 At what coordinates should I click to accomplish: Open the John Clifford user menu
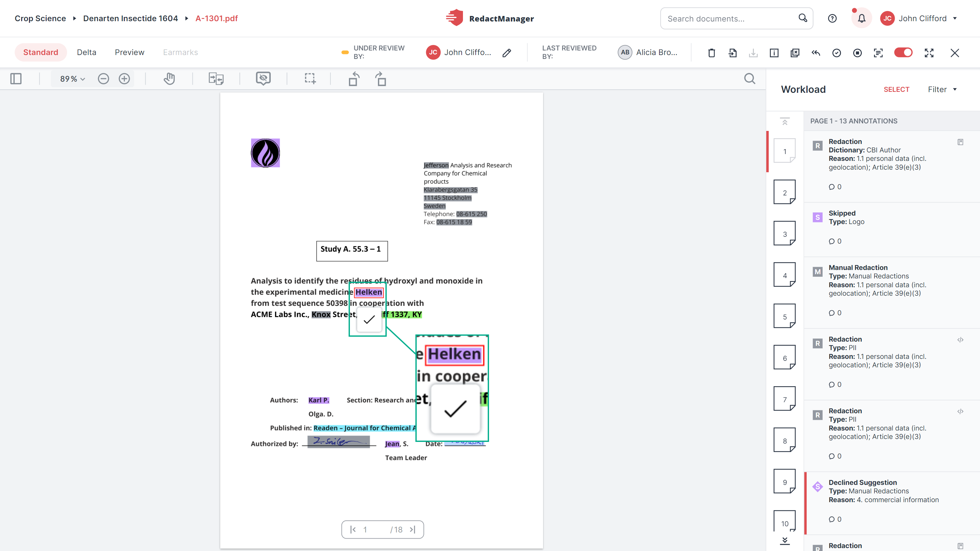coord(918,18)
